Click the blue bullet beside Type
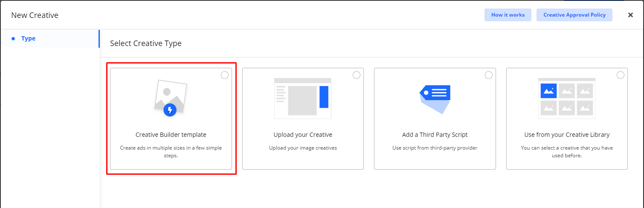The width and height of the screenshot is (644, 208). click(13, 39)
